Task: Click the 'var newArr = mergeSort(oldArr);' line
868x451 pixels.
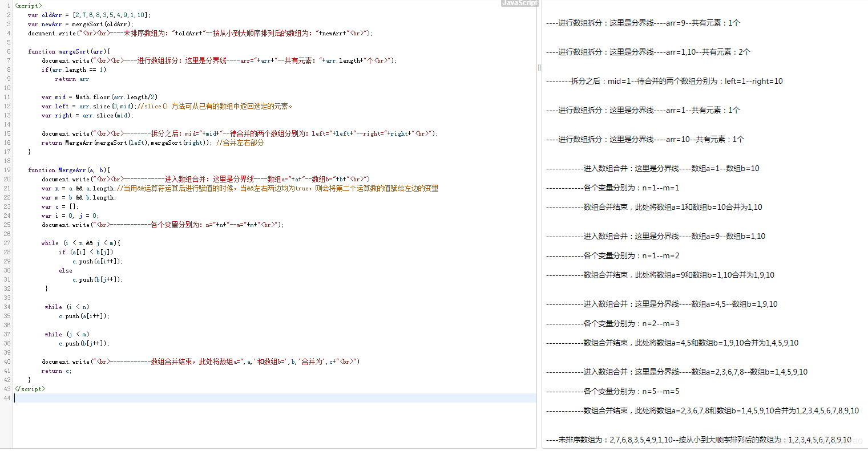Action: click(80, 24)
